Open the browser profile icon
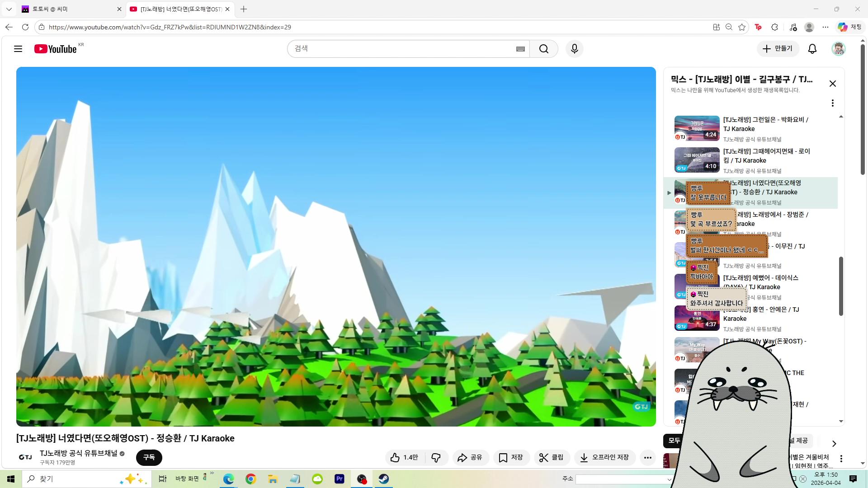Image resolution: width=868 pixels, height=488 pixels. [809, 27]
